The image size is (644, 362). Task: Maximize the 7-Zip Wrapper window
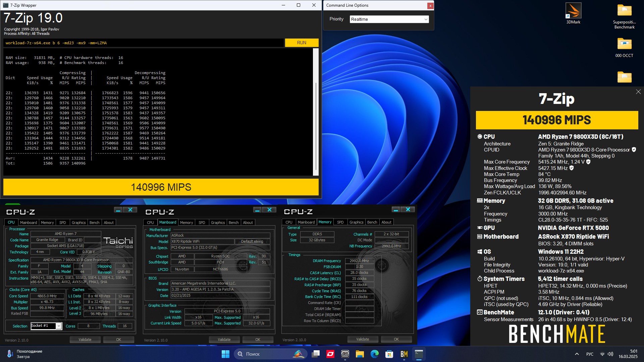coord(299,5)
